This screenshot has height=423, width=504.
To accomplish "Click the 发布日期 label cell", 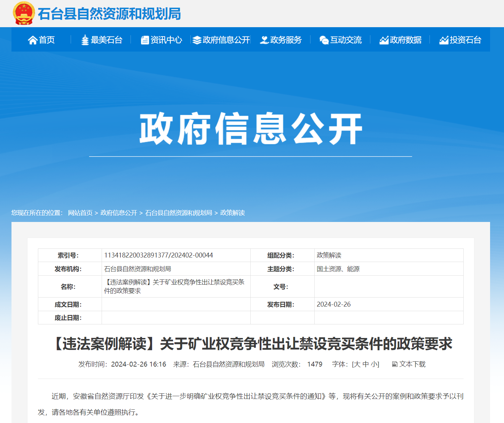I will coord(283,305).
